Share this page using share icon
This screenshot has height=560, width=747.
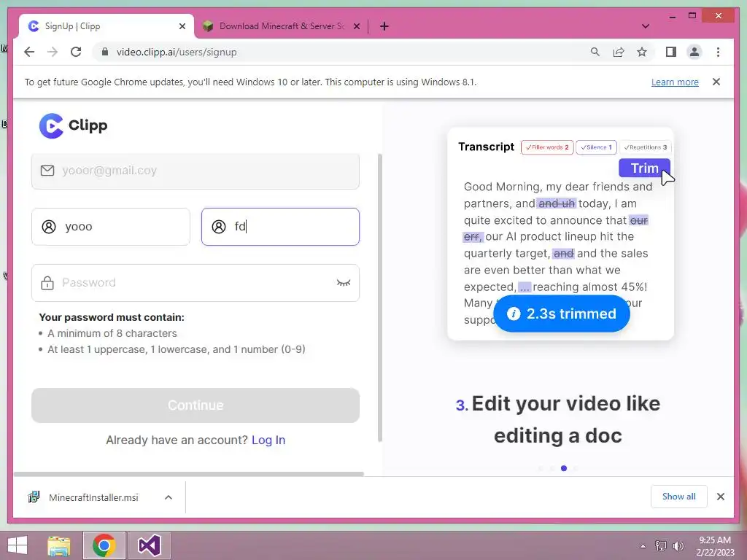pyautogui.click(x=619, y=52)
